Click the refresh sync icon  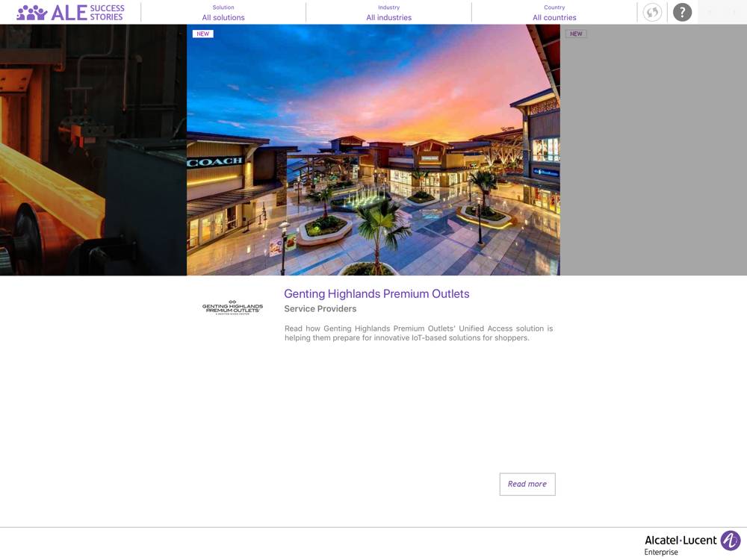click(x=652, y=13)
